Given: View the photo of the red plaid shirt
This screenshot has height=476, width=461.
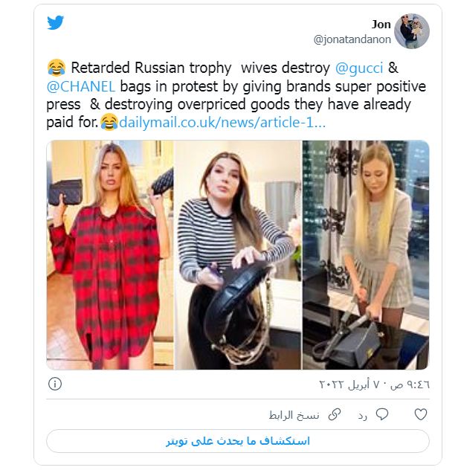Looking at the screenshot, I should pyautogui.click(x=110, y=254).
